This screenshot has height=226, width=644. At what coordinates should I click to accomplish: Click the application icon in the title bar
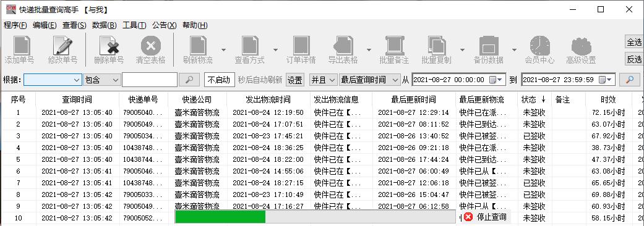coord(11,9)
